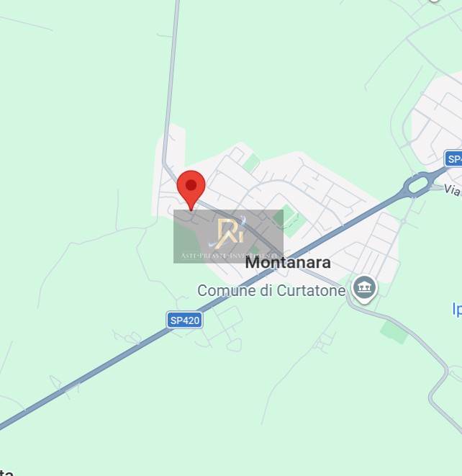
Task: Open the Comune di Curtatone text label
Action: tap(271, 290)
